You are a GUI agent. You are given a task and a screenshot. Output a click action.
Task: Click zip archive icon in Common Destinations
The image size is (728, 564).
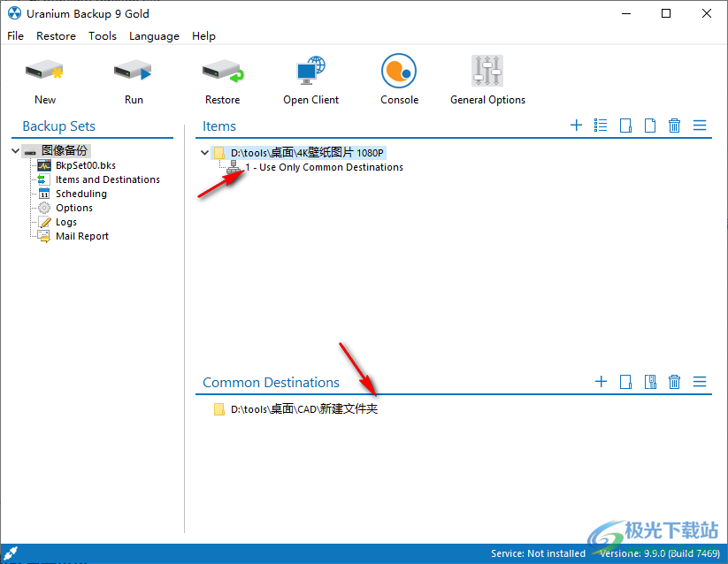coord(650,382)
